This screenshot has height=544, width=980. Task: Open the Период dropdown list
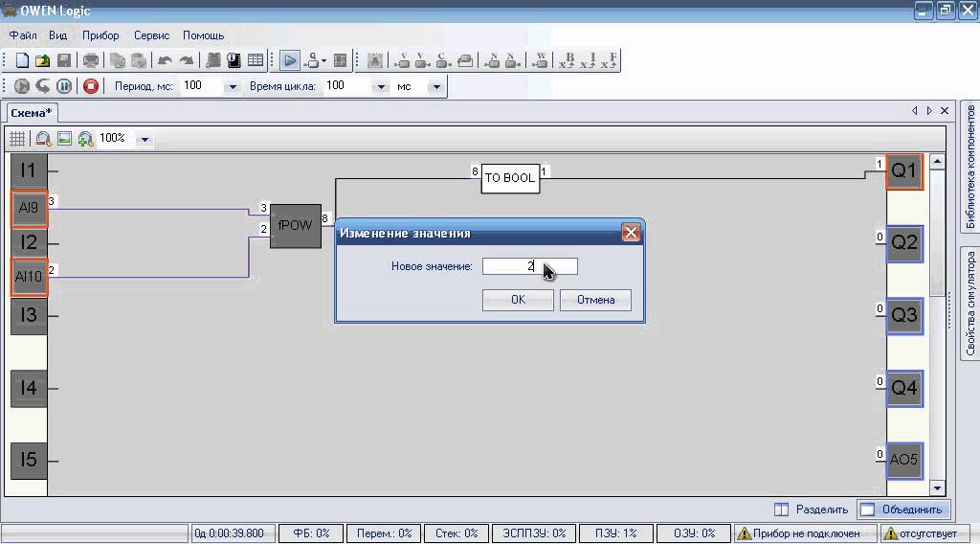coord(232,86)
